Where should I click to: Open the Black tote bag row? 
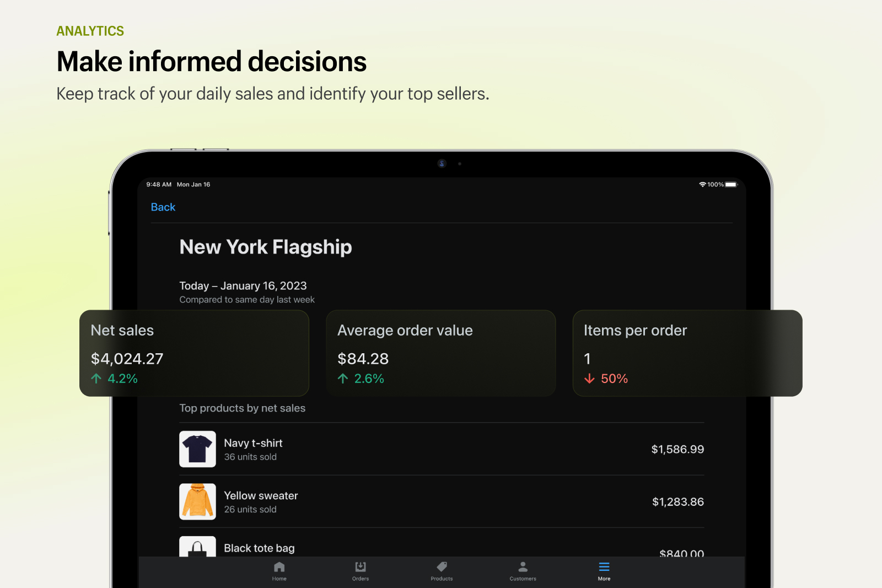click(442, 547)
